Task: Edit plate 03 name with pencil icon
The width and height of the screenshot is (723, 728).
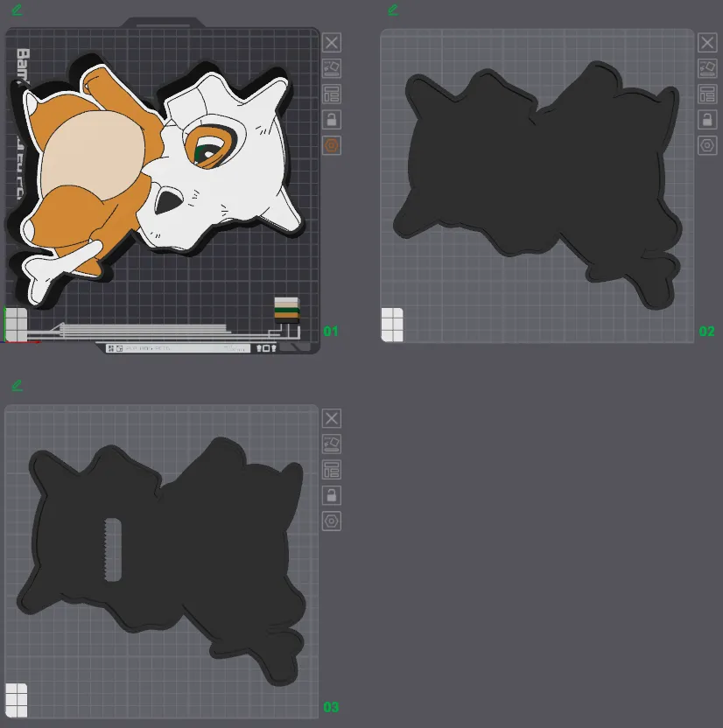Action: pyautogui.click(x=18, y=386)
